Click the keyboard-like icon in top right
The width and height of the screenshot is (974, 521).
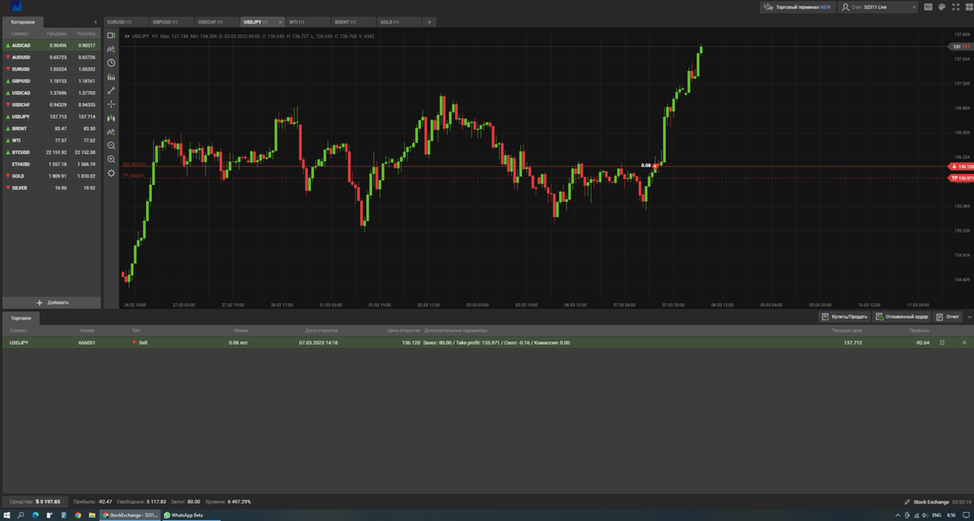pos(928,7)
